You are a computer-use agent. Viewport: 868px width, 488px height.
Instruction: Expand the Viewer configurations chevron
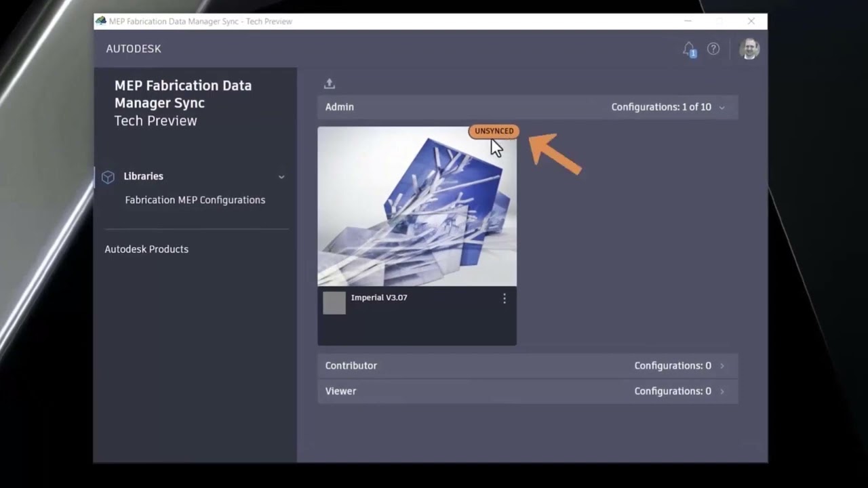[x=722, y=391]
